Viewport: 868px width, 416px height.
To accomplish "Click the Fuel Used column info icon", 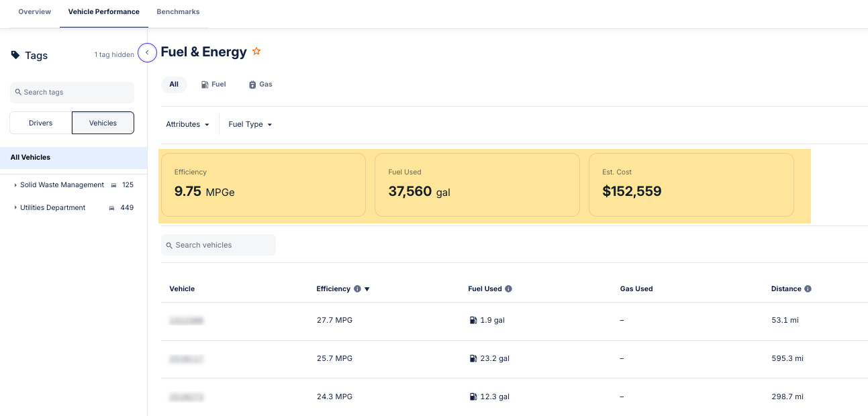I will point(508,289).
